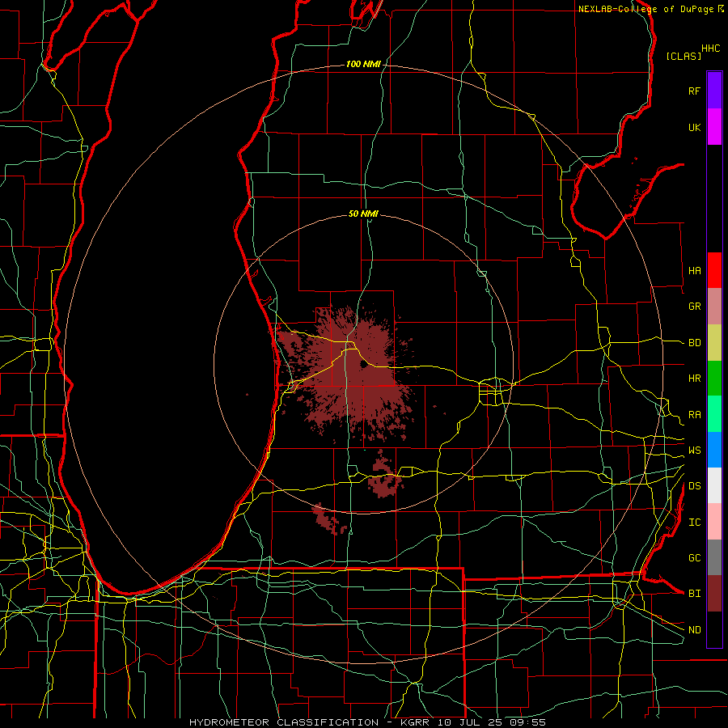Viewport: 728px width, 728px height.
Task: Click the BI dark red legend swatch
Action: [714, 594]
